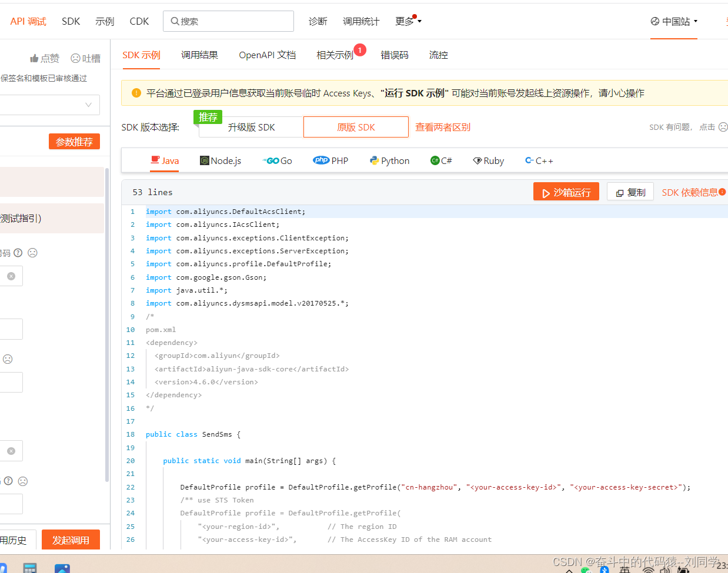Click the globe icon next to 中国站
Image resolution: width=728 pixels, height=573 pixels.
[x=655, y=21]
